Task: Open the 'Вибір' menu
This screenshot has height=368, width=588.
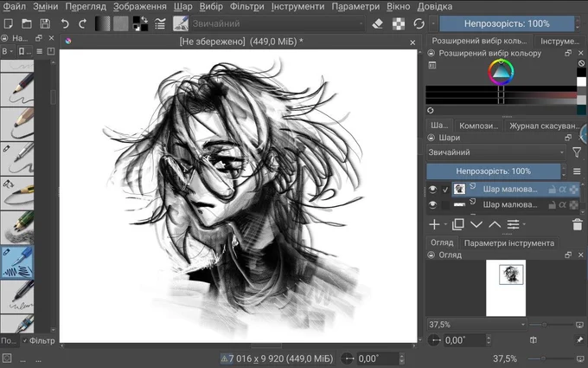Action: 211,6
